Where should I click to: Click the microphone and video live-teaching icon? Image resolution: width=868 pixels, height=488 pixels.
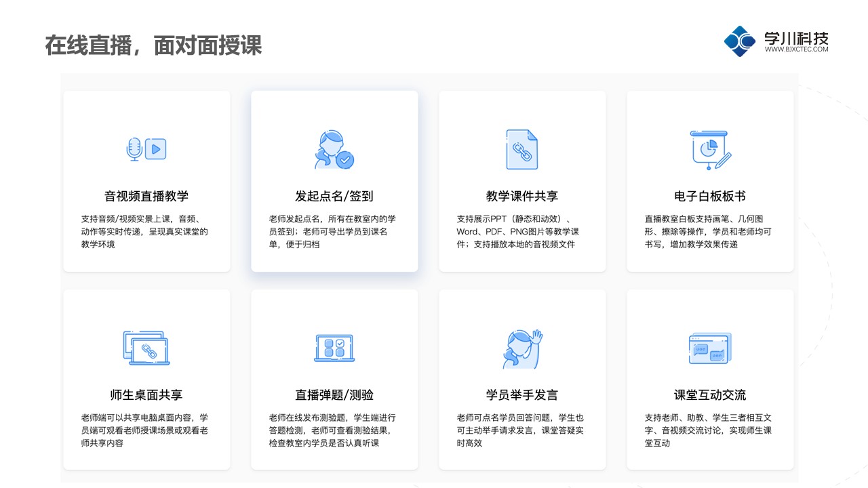[x=146, y=149]
